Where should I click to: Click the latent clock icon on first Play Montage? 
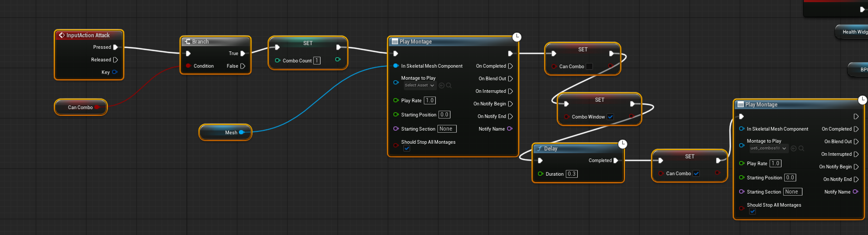[517, 37]
